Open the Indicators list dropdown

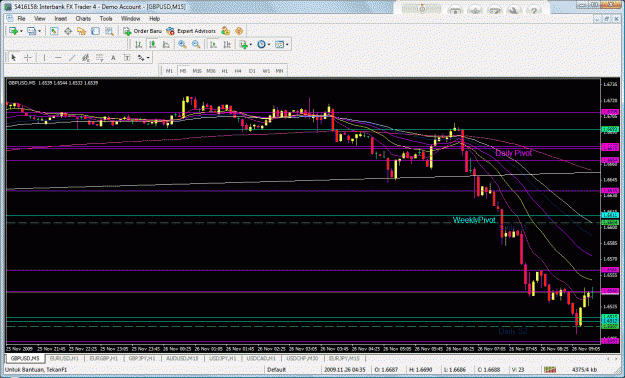tap(246, 45)
